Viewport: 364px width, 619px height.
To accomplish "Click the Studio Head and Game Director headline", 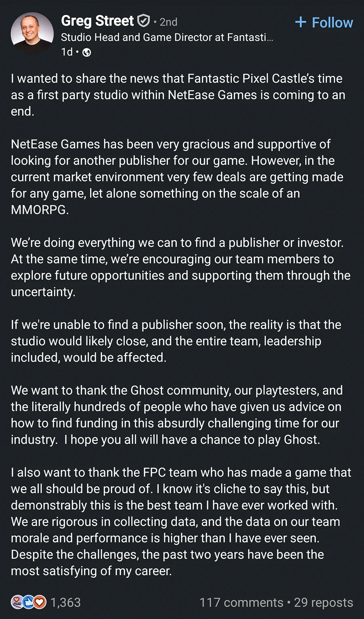I will [167, 38].
